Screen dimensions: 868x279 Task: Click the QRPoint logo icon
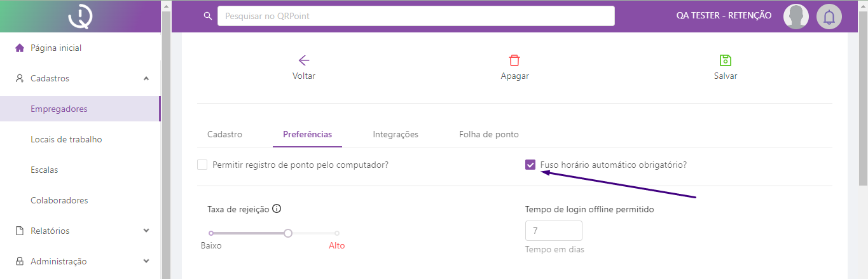click(81, 17)
